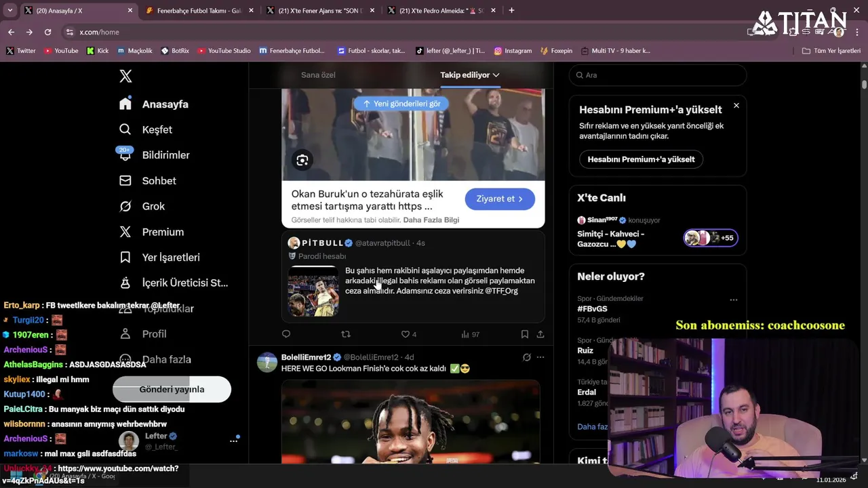
Task: Expand Tüm Yer İşaretleri bookmarks folder
Action: [x=831, y=51]
